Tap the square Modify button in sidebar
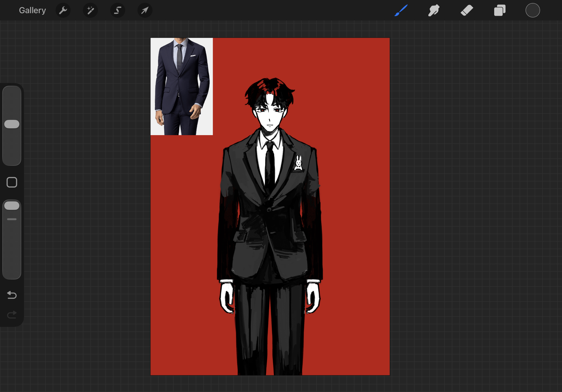The height and width of the screenshot is (392, 562). click(12, 182)
